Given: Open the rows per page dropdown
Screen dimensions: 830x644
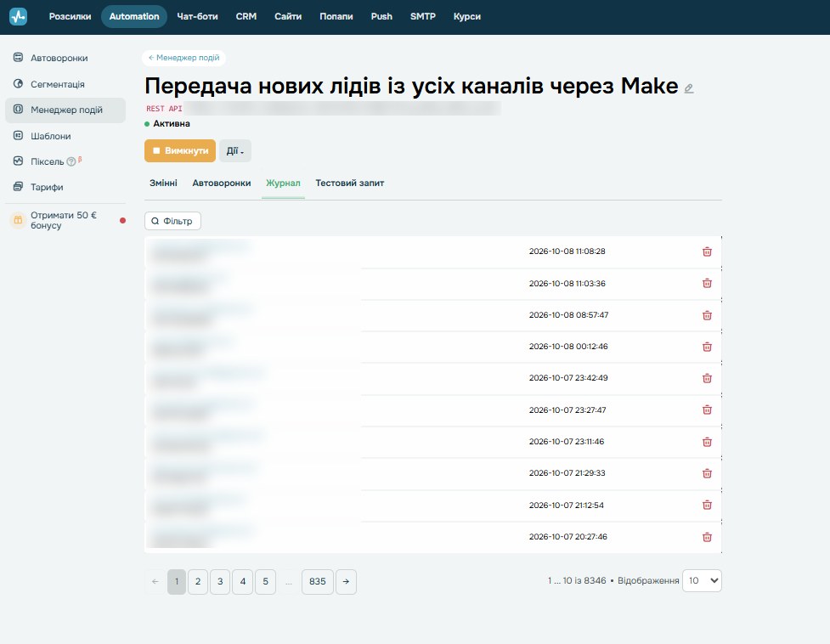Looking at the screenshot, I should click(x=702, y=580).
